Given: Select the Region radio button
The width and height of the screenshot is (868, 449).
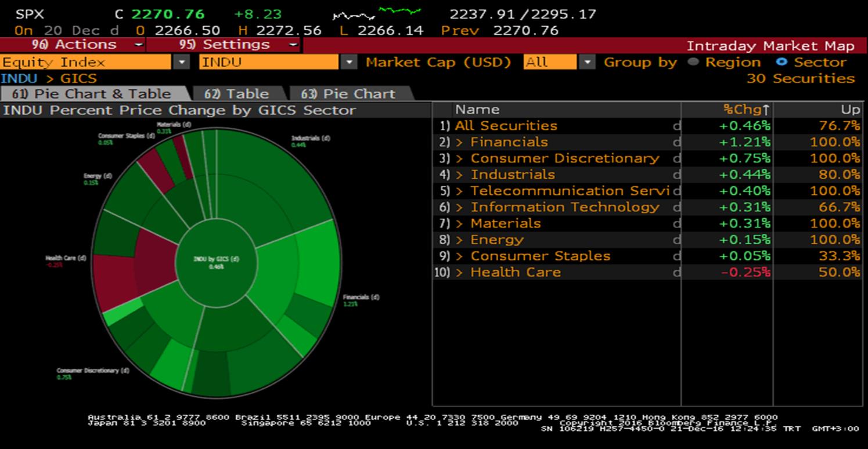Looking at the screenshot, I should [x=693, y=62].
